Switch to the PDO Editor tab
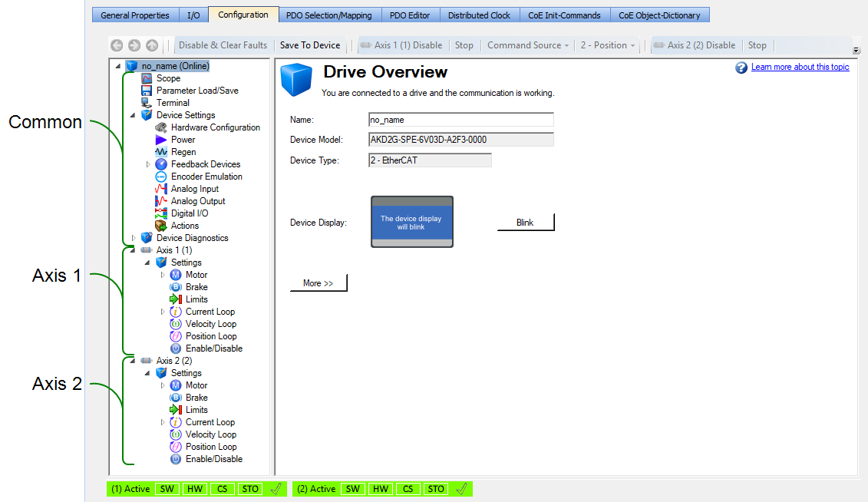868x502 pixels. tap(410, 15)
